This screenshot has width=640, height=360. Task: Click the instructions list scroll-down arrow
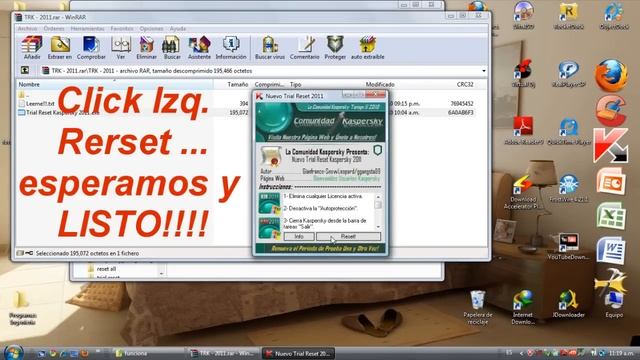[378, 227]
